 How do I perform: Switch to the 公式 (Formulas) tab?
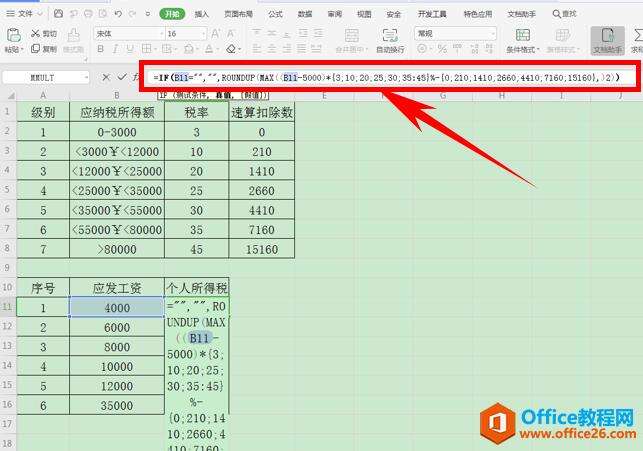[275, 14]
